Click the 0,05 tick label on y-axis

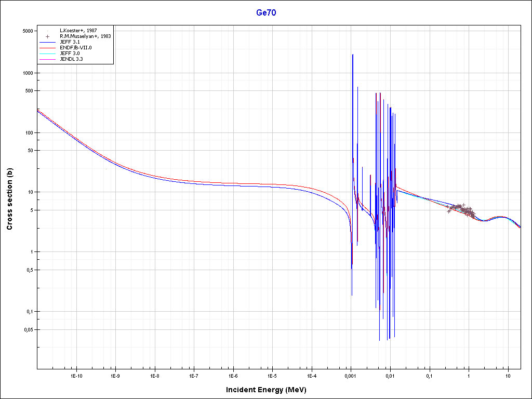27,330
